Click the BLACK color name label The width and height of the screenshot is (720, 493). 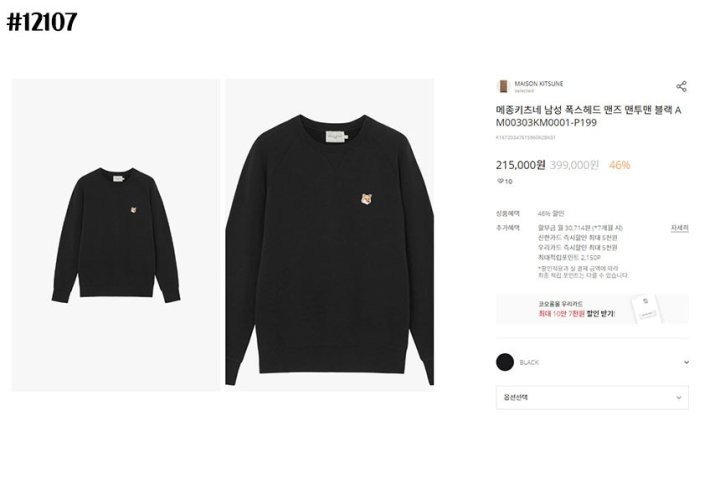pos(529,363)
